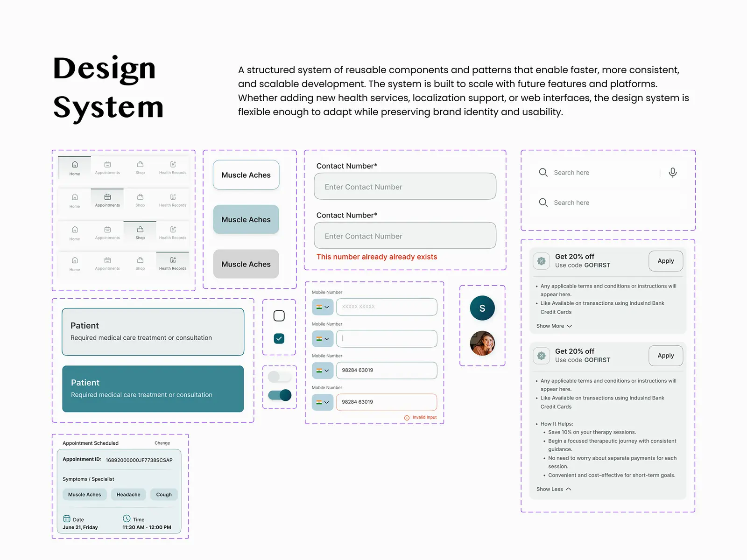Screen dimensions: 747x560
Task: Click the Health Records icon in the first nav bar
Action: (173, 164)
